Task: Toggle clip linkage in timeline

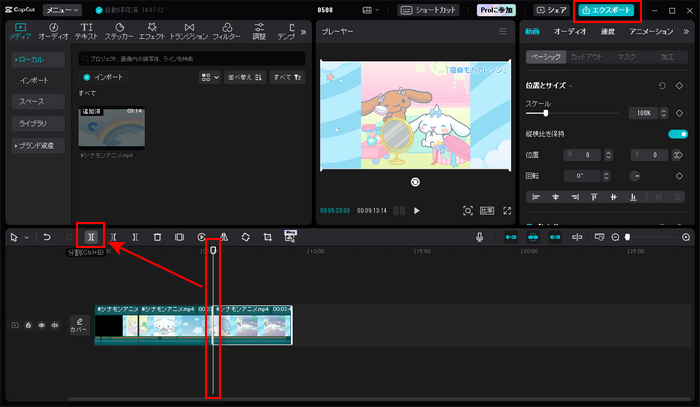Action: (555, 237)
